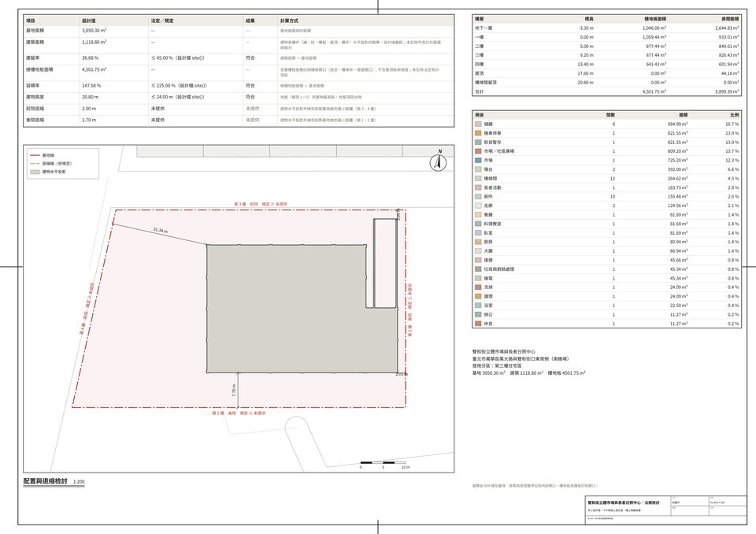Click the 合計 total row label
The image size is (756, 534).
[480, 91]
